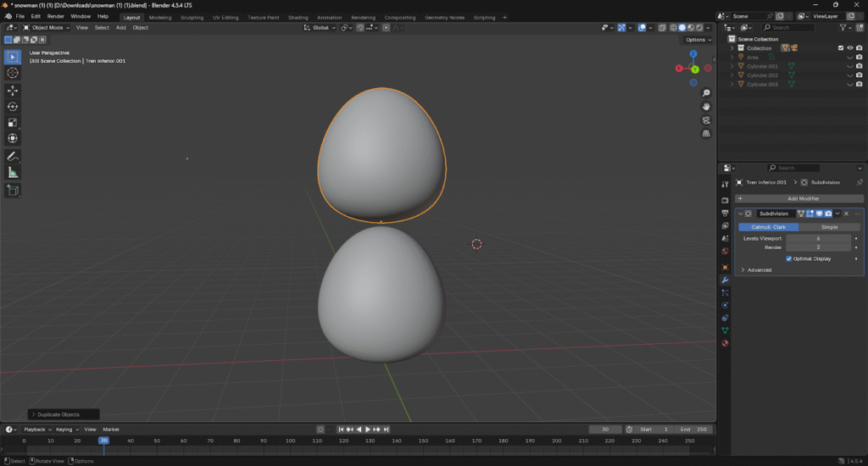
Task: Uncheck the Optimal Display checkbox
Action: pos(789,258)
